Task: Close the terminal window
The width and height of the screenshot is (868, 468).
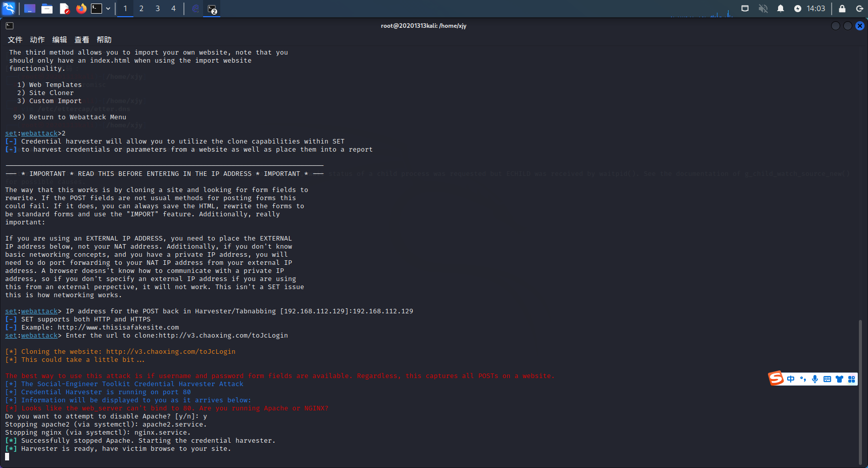Action: tap(860, 26)
